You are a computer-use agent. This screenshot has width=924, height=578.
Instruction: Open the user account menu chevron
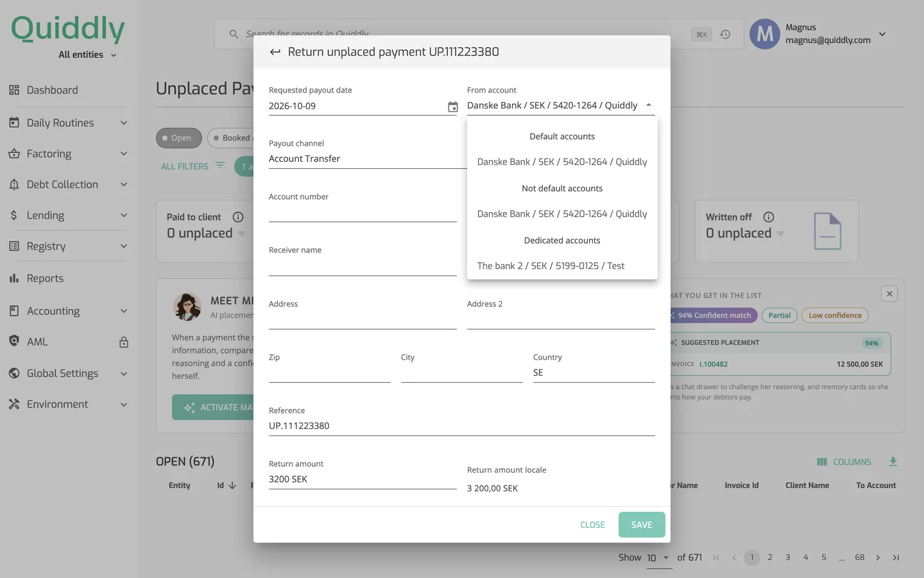click(882, 34)
